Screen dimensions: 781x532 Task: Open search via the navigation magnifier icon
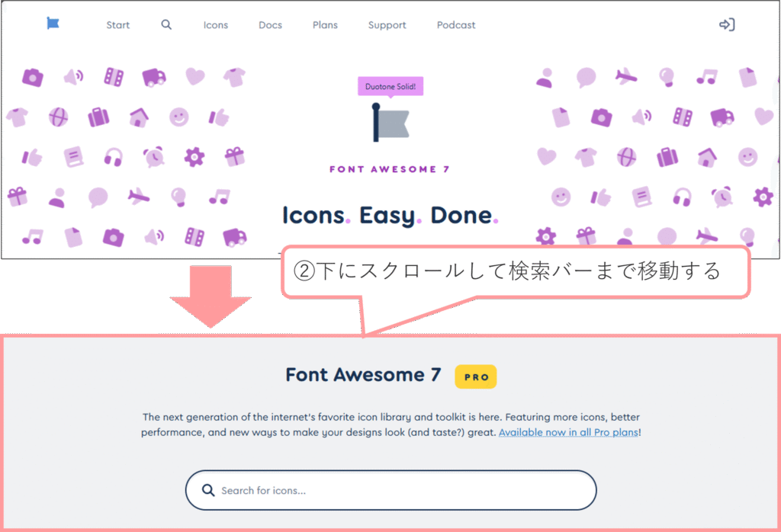pos(166,24)
